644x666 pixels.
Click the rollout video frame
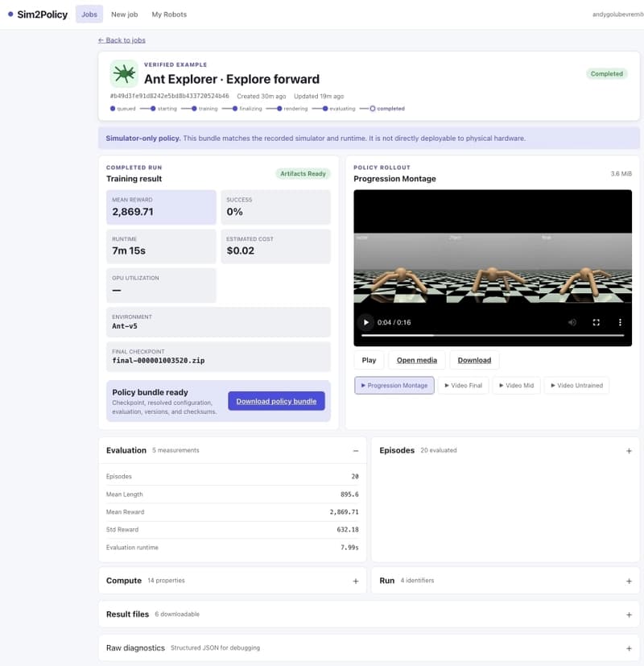coord(493,267)
